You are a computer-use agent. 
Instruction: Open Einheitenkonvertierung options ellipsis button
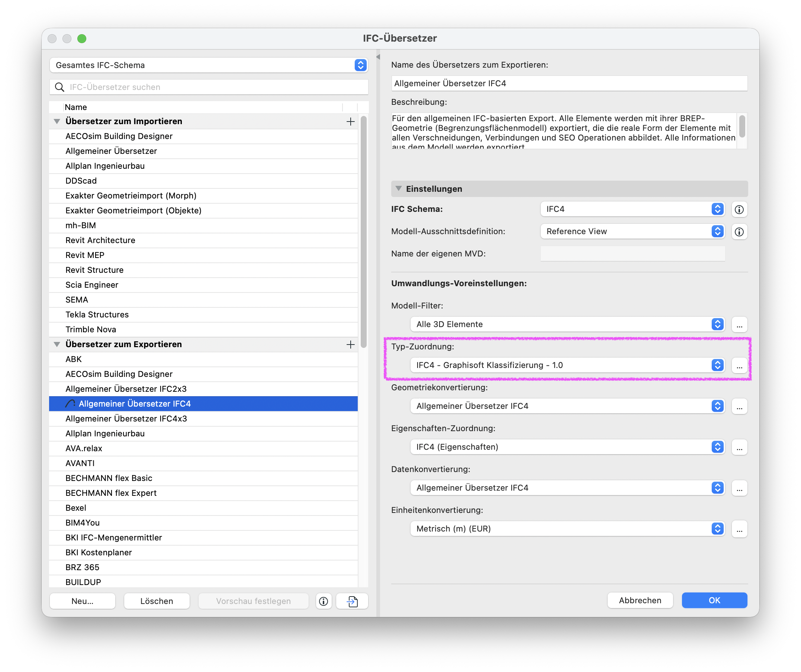pyautogui.click(x=739, y=529)
